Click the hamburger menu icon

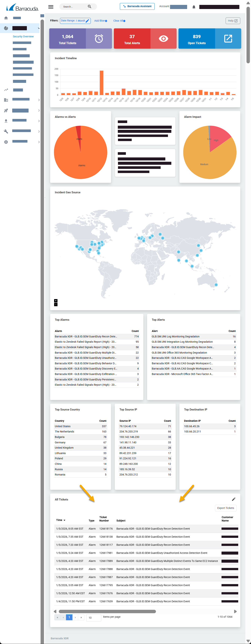tap(51, 7)
